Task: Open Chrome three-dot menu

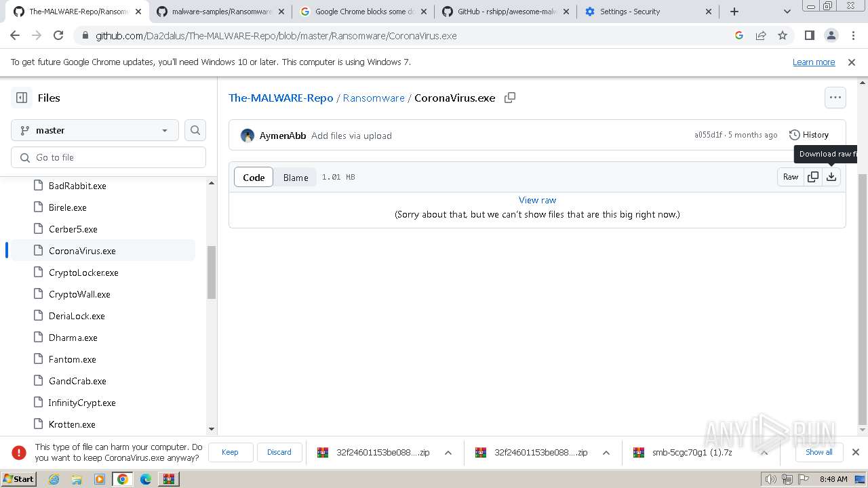Action: [853, 36]
